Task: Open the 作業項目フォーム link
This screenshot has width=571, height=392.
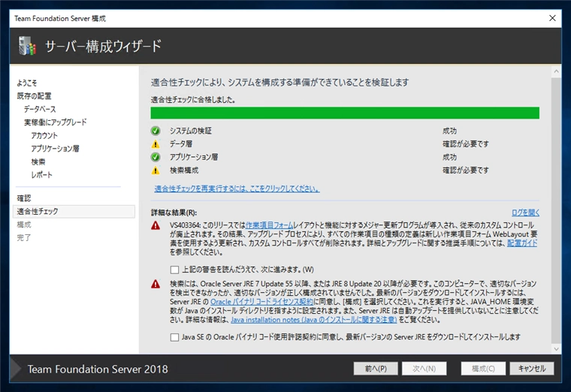Action: click(269, 225)
